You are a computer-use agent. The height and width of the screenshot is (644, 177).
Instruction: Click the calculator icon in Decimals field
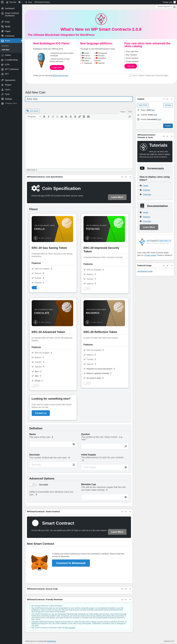point(74,465)
